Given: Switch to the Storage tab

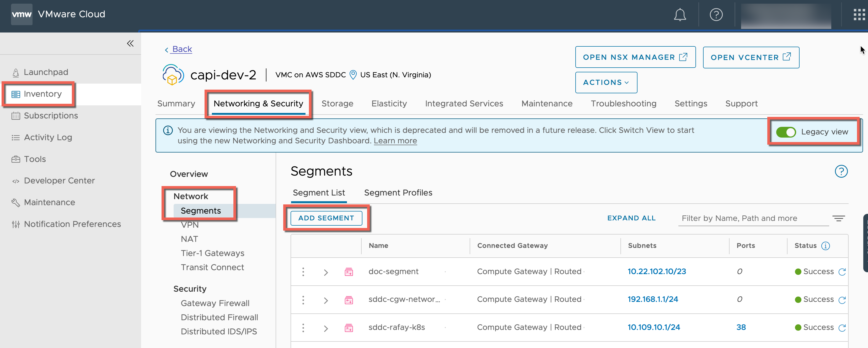Looking at the screenshot, I should (x=337, y=104).
